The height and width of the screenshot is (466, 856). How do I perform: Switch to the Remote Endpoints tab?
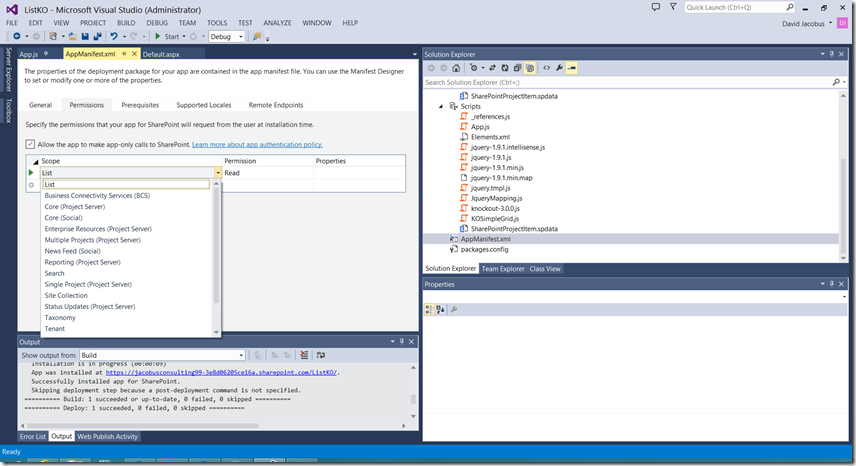click(x=276, y=105)
